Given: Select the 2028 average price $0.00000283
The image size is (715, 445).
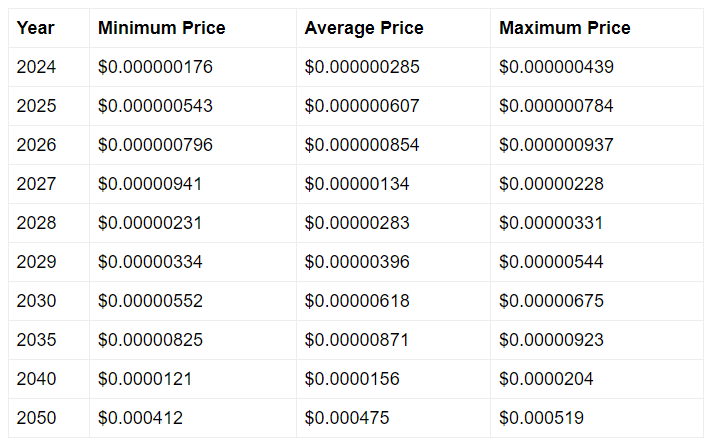Looking at the screenshot, I should [357, 222].
